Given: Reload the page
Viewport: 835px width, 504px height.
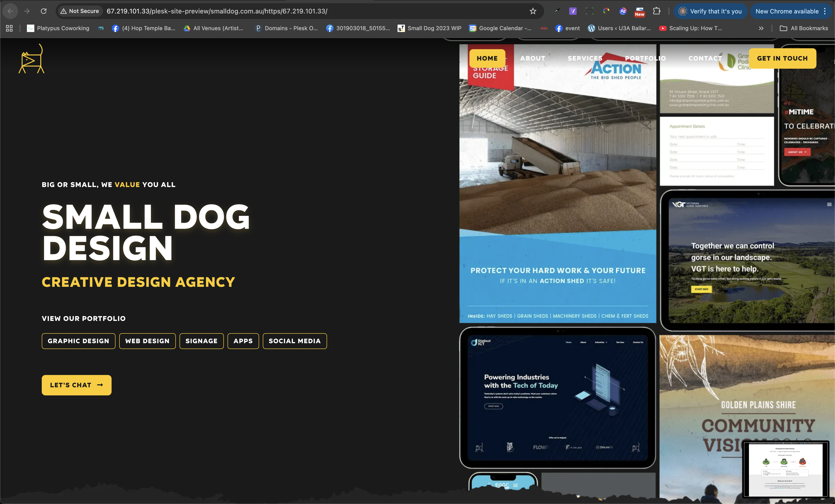Looking at the screenshot, I should pyautogui.click(x=44, y=11).
